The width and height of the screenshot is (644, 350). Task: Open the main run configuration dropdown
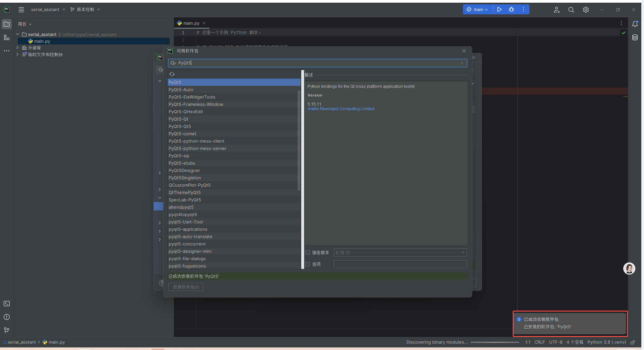tap(477, 10)
